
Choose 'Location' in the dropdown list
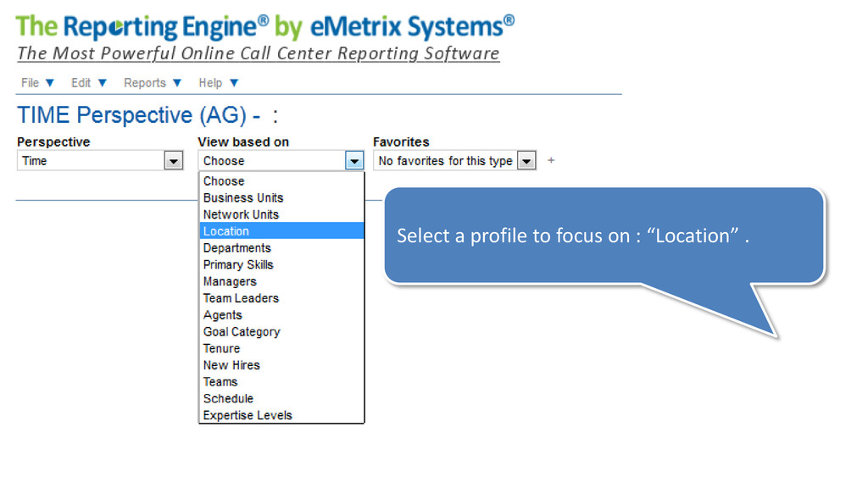[x=281, y=230]
